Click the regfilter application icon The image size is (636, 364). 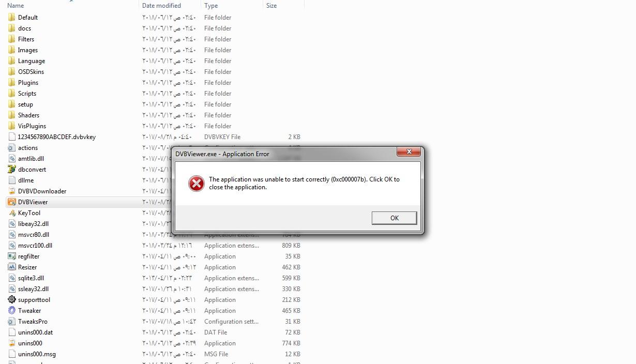[12, 256]
